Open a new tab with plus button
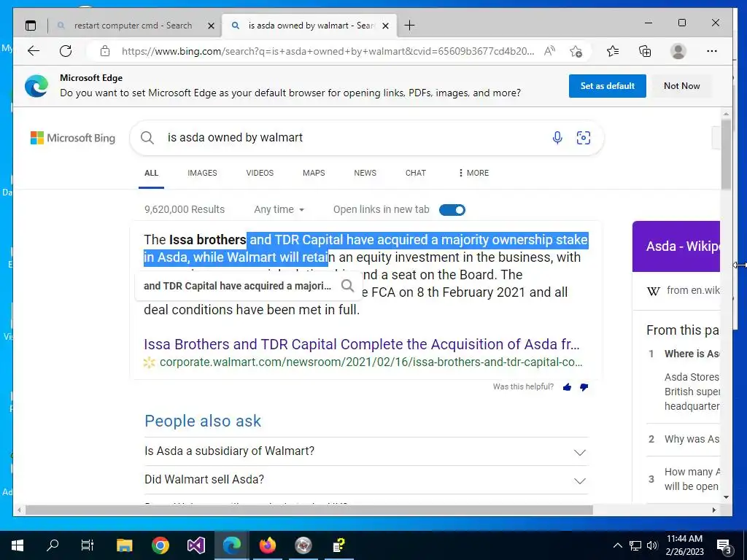 coord(409,26)
